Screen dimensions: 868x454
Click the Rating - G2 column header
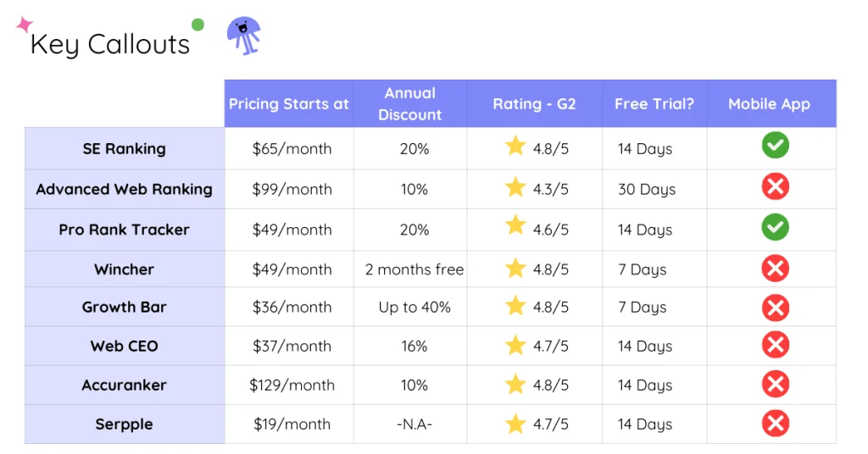click(534, 104)
